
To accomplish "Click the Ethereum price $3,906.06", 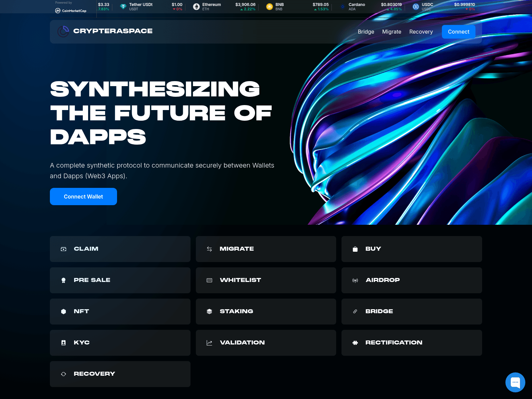I will pos(245,5).
